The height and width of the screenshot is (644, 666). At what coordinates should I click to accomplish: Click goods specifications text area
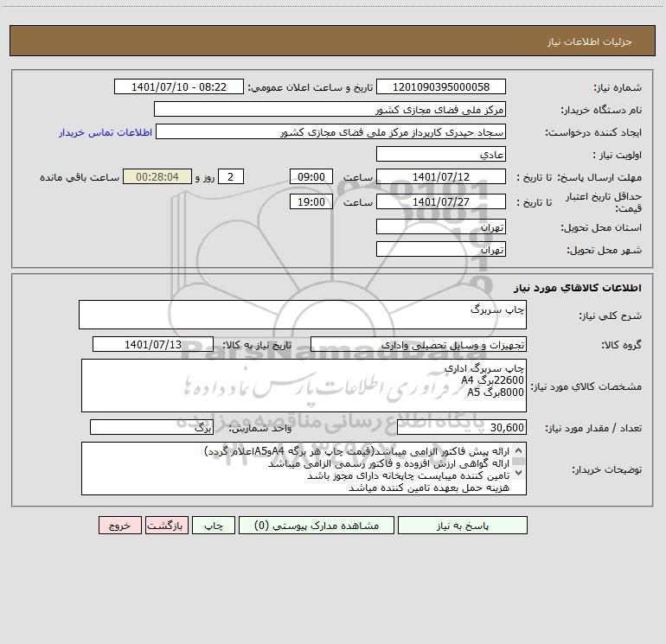304,386
